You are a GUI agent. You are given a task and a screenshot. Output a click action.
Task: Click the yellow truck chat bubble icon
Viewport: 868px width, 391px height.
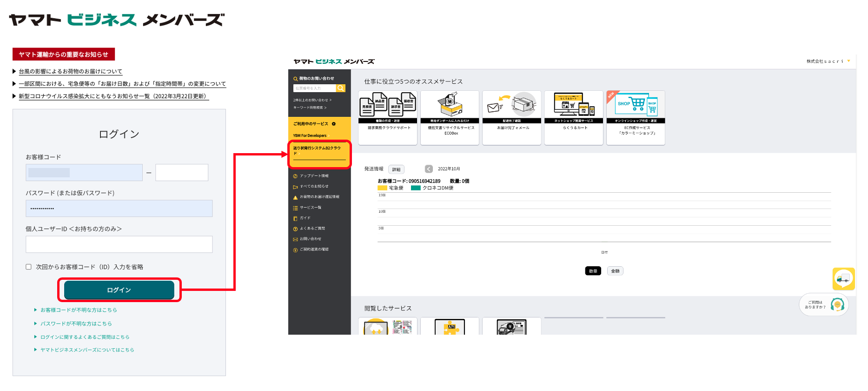coord(843,279)
